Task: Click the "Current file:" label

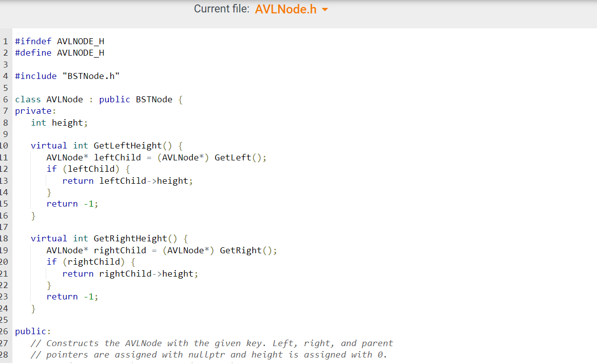Action: 222,8
